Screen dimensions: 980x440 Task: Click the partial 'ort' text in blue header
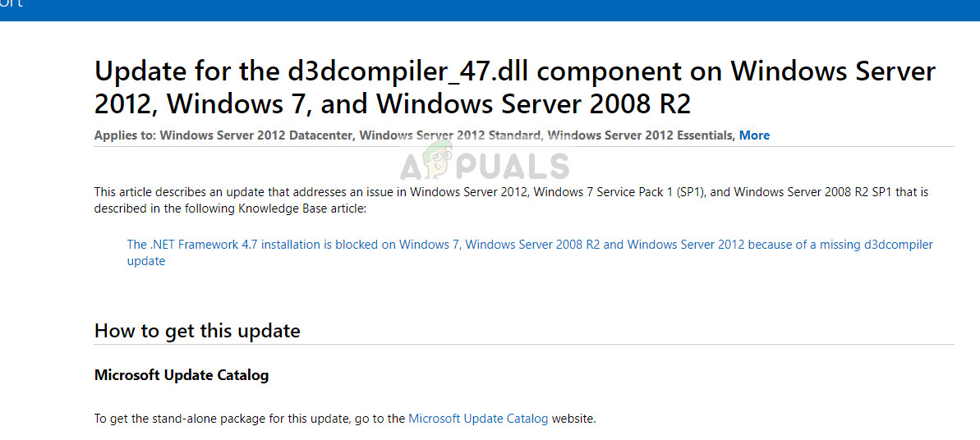click(12, 4)
